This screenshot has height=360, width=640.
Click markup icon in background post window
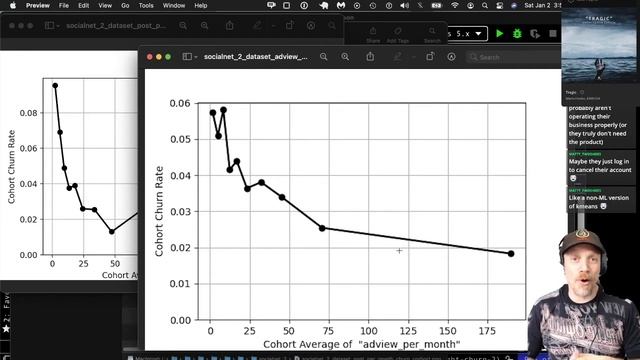coord(311,25)
